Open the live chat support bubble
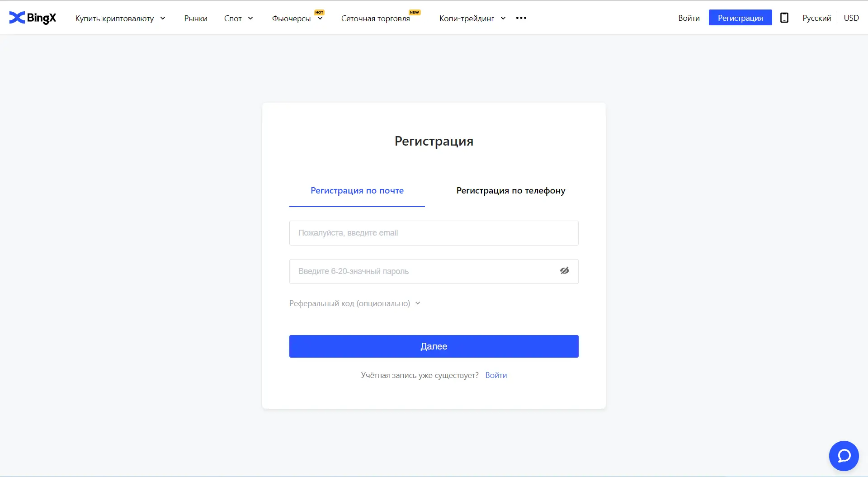 pyautogui.click(x=844, y=456)
